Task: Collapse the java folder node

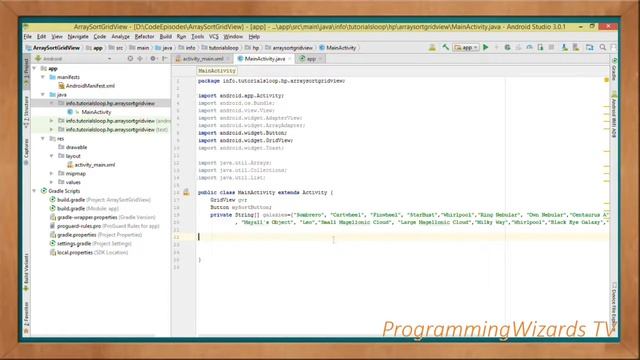Action: coord(43,95)
